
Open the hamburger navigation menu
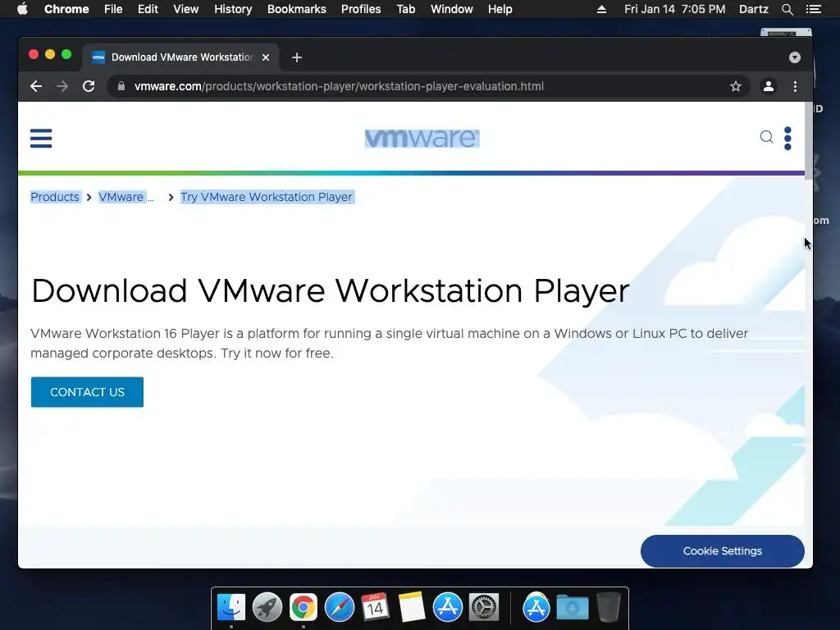pos(41,138)
